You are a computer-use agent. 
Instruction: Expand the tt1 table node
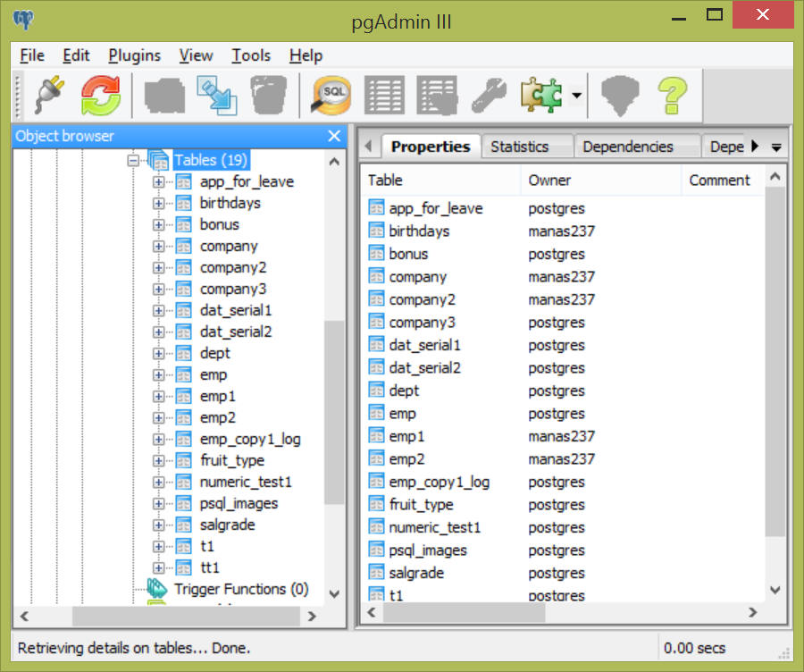click(158, 567)
